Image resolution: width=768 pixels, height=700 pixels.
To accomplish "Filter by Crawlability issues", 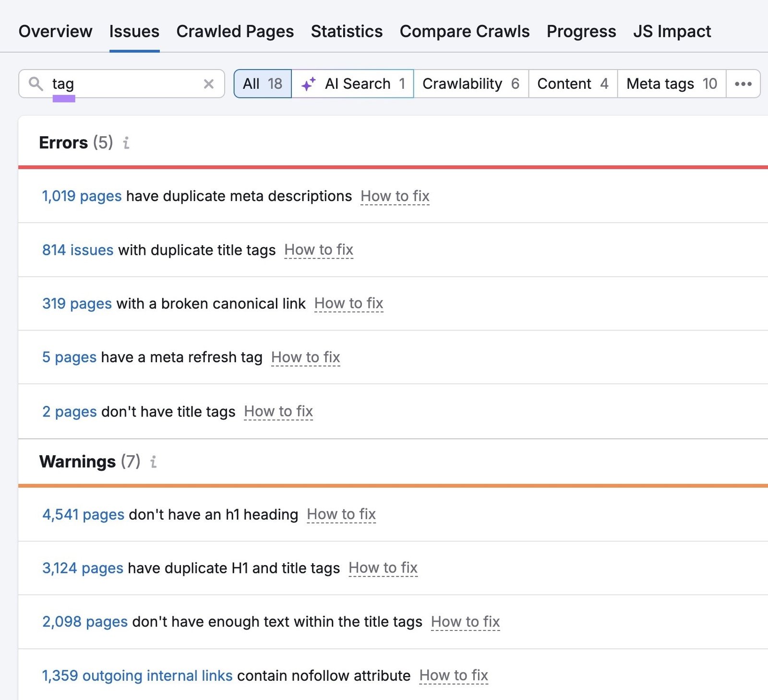I will [471, 84].
